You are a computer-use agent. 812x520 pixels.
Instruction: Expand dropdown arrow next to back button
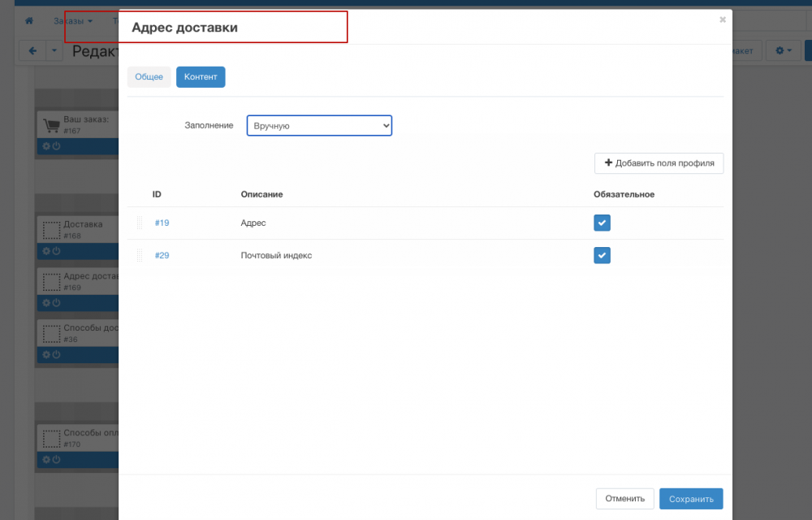click(54, 51)
